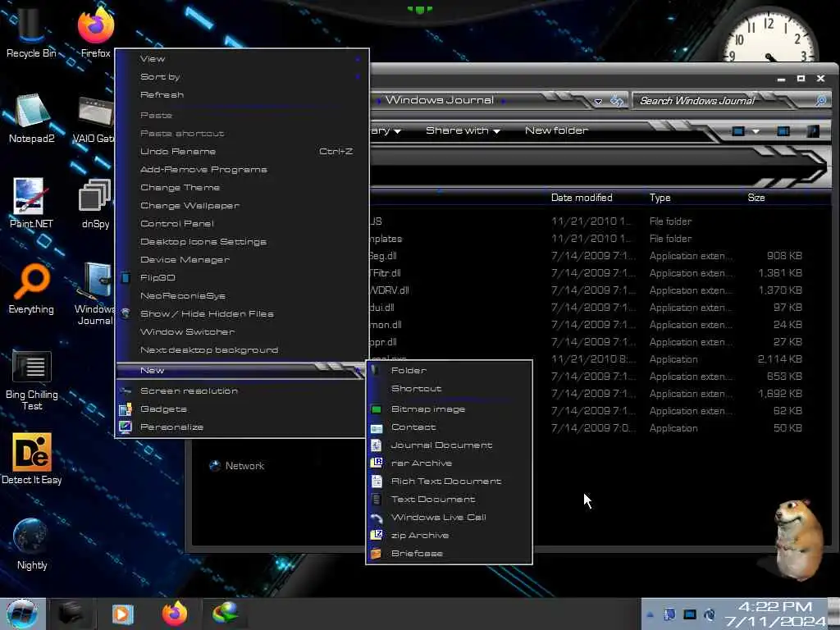
Task: Select Undo Rename in context menu
Action: tap(242, 152)
